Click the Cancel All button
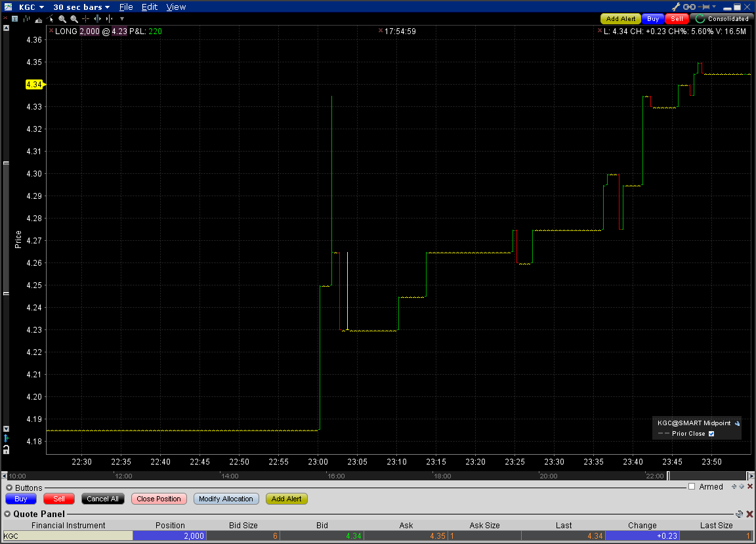 click(102, 499)
